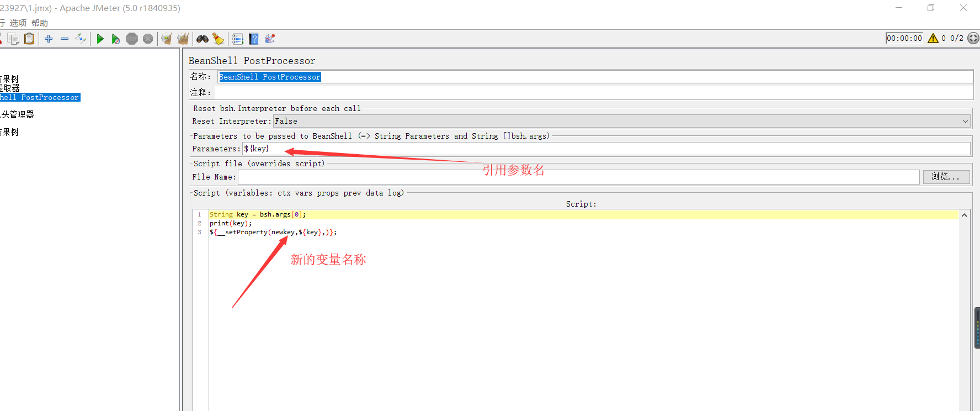
Task: Click the 浏览... browse button
Action: (946, 177)
